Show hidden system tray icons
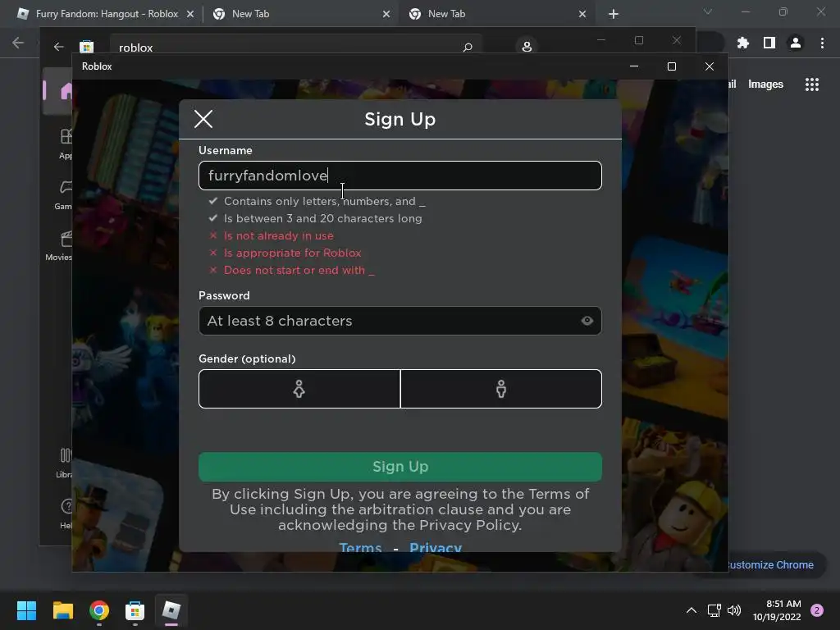The image size is (840, 630). click(x=692, y=610)
